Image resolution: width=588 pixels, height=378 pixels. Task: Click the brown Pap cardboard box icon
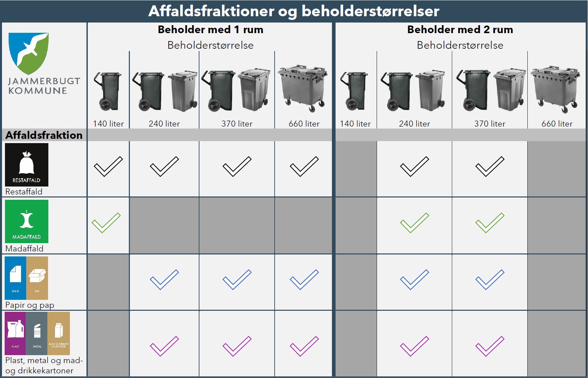coord(37,278)
